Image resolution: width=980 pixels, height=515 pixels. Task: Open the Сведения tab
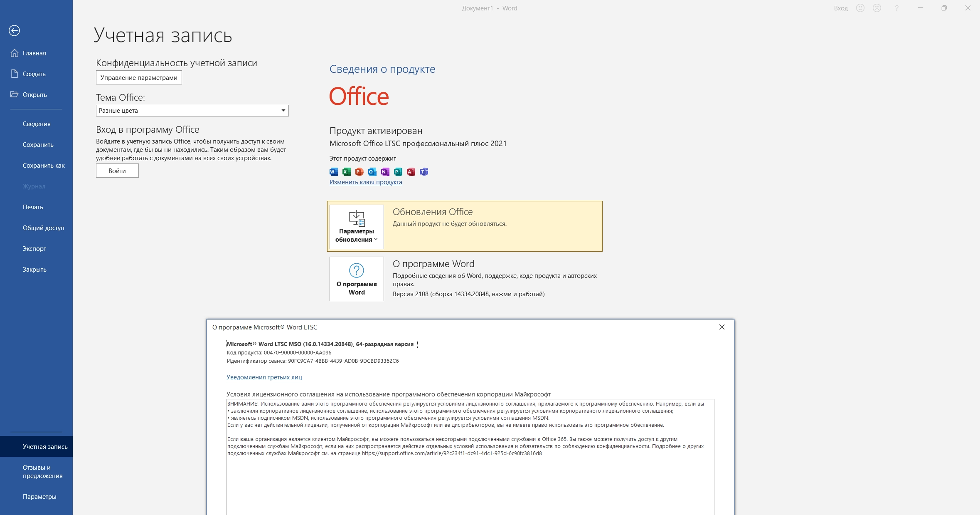pos(37,124)
